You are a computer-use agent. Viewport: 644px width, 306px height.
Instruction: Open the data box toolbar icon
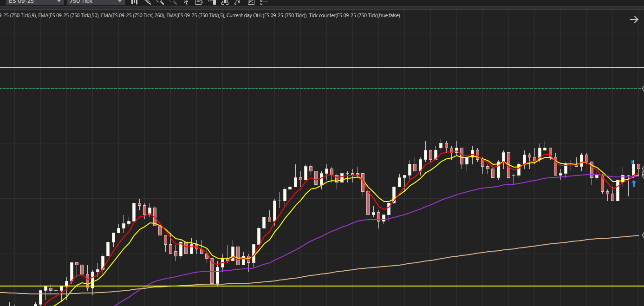point(199,2)
